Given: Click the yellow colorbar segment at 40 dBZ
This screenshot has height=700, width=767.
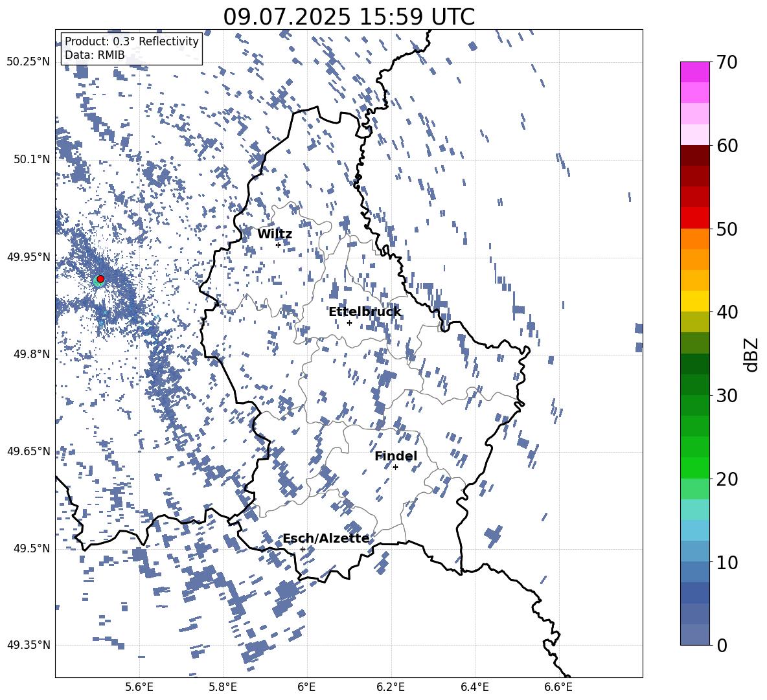Looking at the screenshot, I should (x=694, y=301).
